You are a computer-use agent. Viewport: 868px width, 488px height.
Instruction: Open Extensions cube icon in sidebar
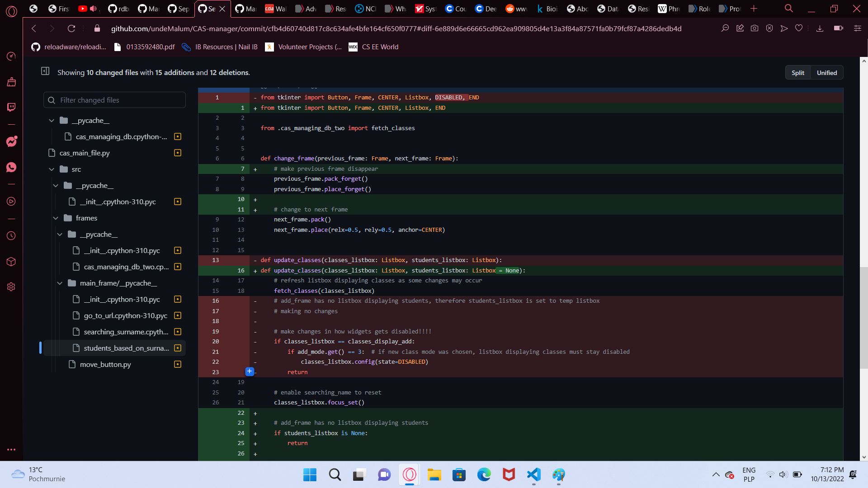pos(11,262)
